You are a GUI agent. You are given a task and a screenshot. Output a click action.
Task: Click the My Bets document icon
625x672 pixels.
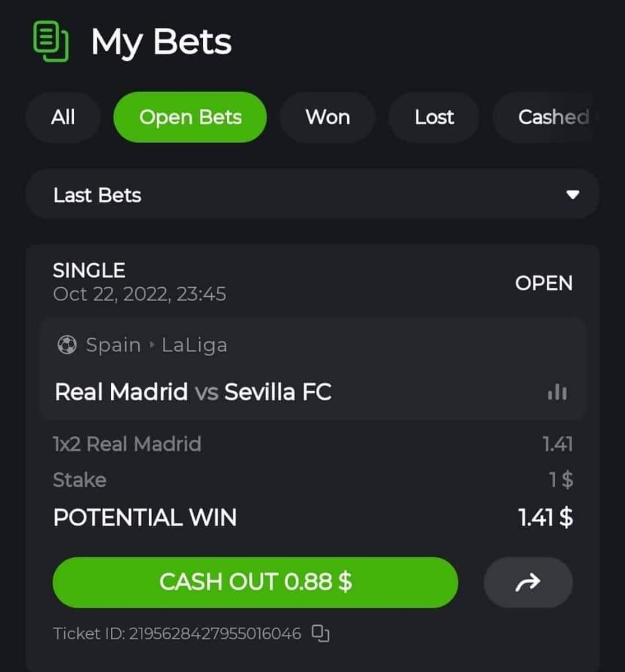tap(50, 41)
